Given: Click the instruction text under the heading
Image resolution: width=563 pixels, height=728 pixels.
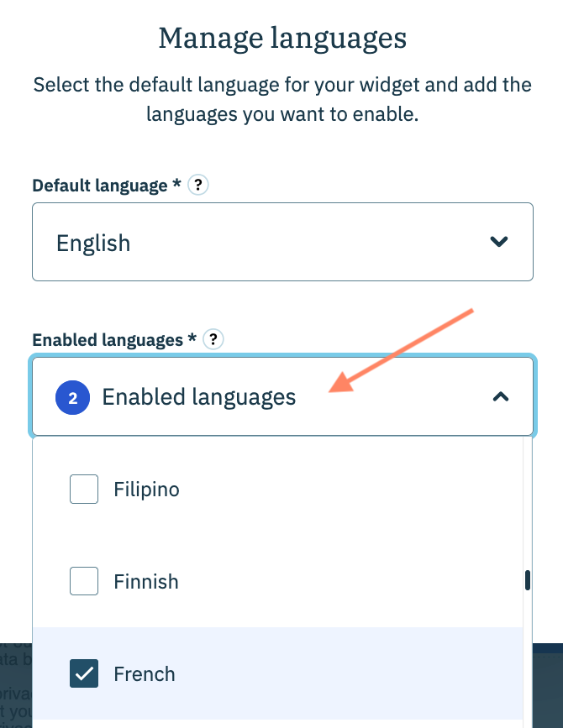Looking at the screenshot, I should [282, 99].
